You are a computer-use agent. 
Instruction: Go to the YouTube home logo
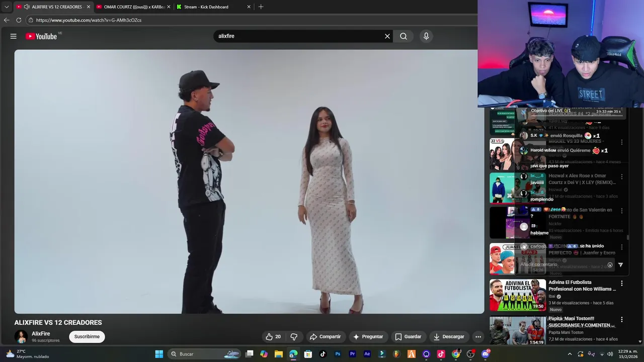(41, 36)
